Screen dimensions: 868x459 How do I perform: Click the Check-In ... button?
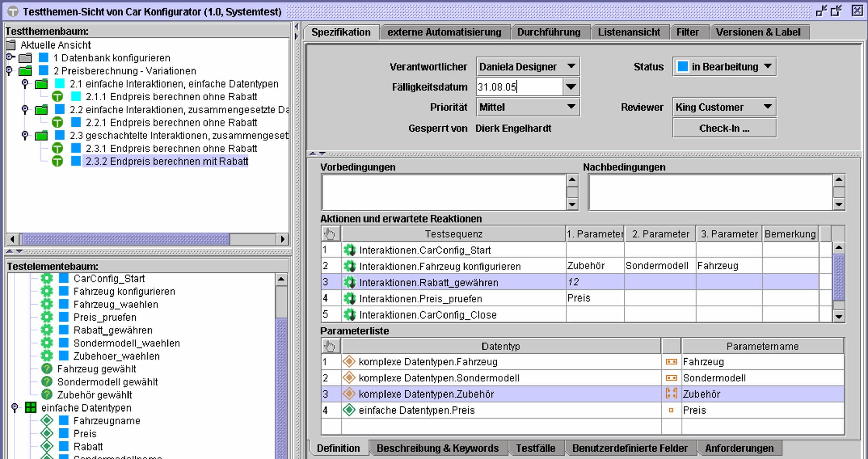tap(724, 128)
